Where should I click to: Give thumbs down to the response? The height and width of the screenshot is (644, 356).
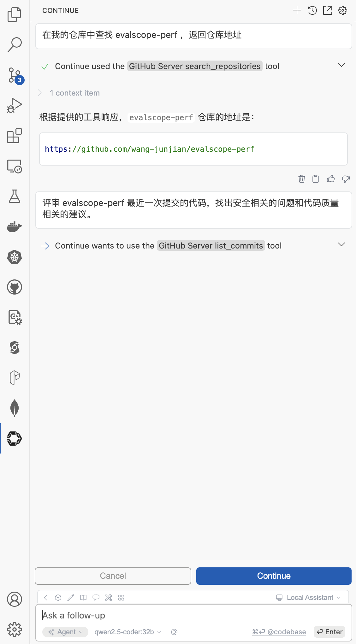pyautogui.click(x=346, y=179)
